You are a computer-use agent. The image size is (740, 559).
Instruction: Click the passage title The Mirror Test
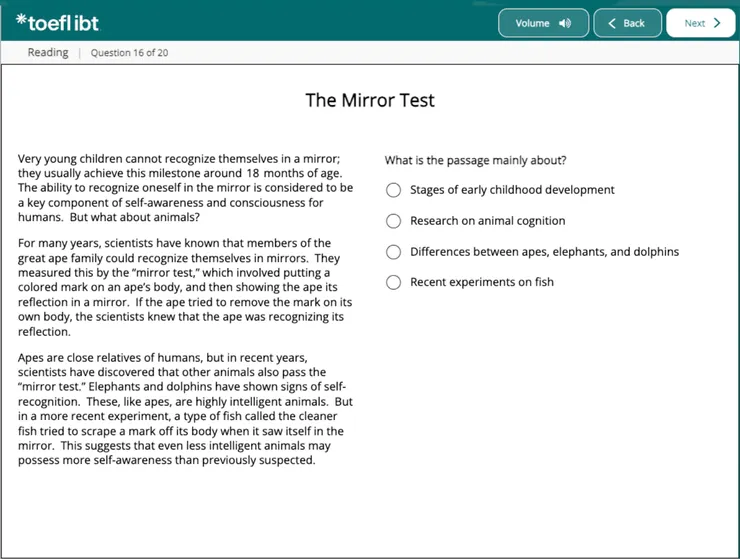370,100
